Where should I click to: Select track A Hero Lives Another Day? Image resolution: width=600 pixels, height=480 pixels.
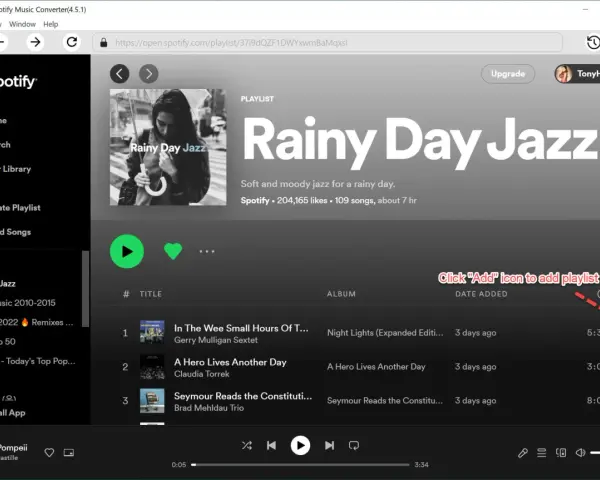[230, 362]
